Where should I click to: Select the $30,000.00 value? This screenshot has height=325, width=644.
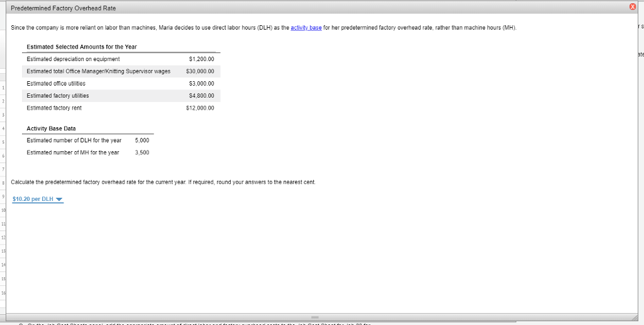click(x=200, y=71)
